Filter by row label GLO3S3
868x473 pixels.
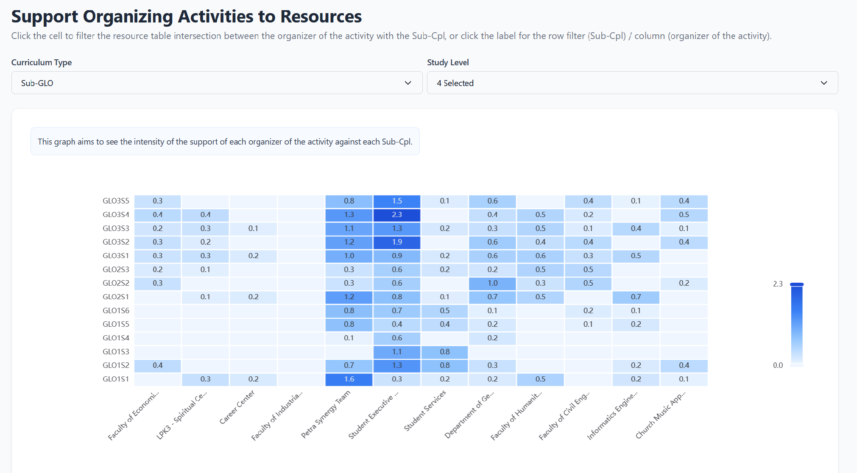(x=116, y=228)
